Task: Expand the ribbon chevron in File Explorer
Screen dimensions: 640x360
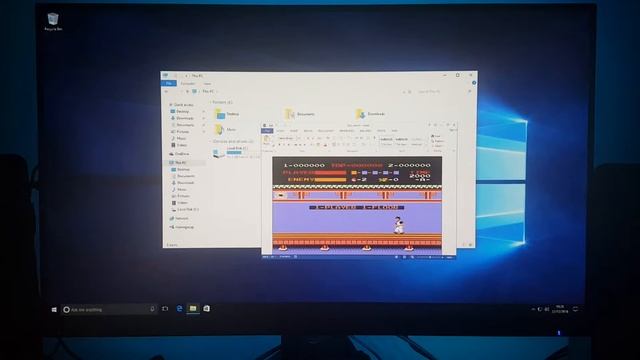Action: [x=469, y=83]
